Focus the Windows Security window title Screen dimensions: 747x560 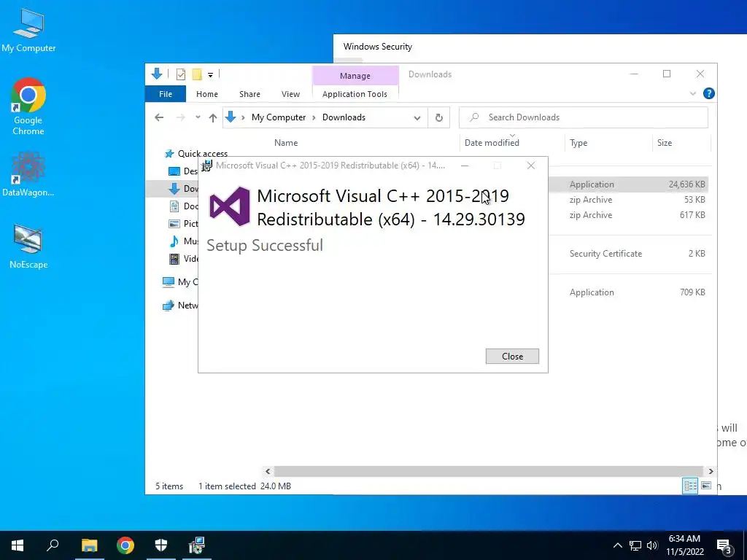point(378,47)
